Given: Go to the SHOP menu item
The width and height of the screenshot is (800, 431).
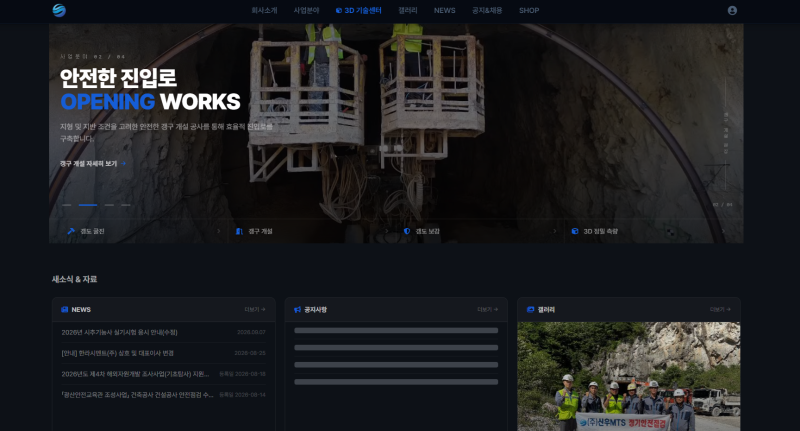Looking at the screenshot, I should 529,10.
